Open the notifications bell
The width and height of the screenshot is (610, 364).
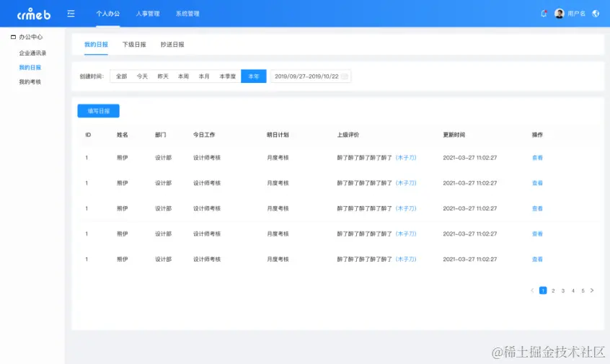tap(544, 14)
